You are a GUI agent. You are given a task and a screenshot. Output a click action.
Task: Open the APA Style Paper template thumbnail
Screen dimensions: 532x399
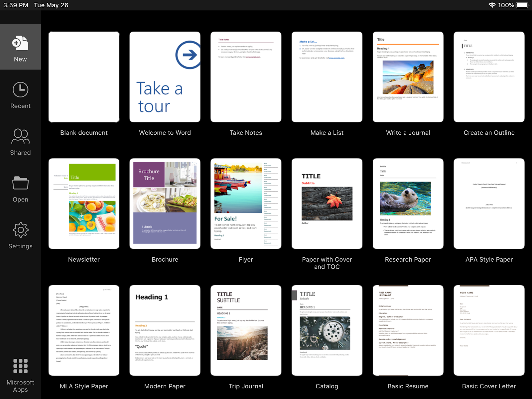489,203
